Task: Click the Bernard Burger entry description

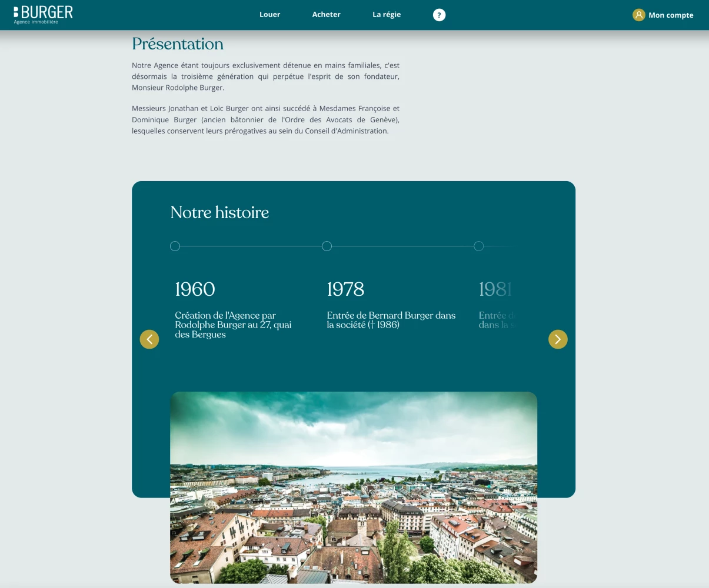Action: click(391, 320)
